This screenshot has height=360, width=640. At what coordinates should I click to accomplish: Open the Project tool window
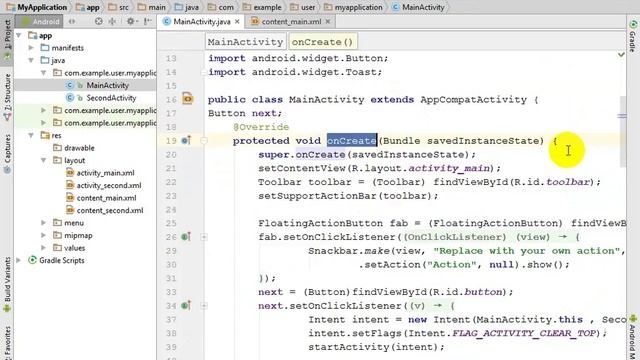coord(7,39)
